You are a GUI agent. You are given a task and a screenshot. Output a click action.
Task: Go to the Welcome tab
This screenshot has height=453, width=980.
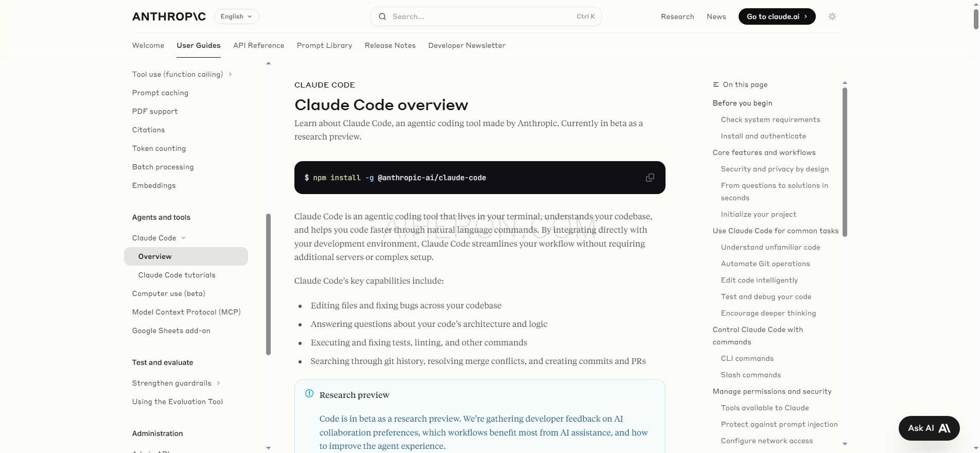coord(148,45)
